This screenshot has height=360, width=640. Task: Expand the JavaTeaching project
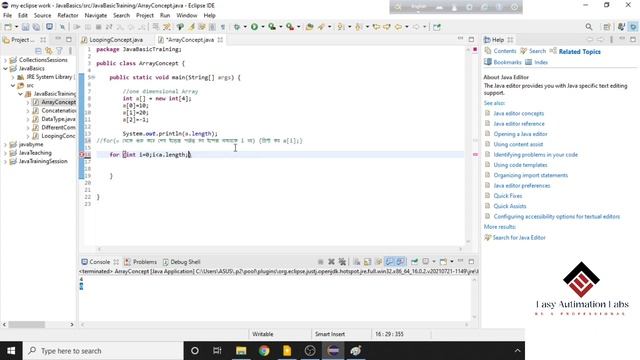pyautogui.click(x=5, y=153)
